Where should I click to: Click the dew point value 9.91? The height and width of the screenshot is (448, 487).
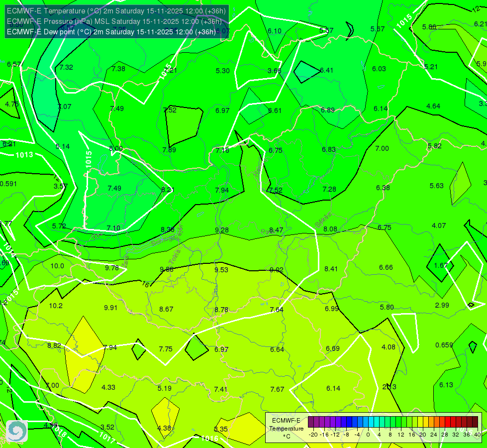(110, 308)
